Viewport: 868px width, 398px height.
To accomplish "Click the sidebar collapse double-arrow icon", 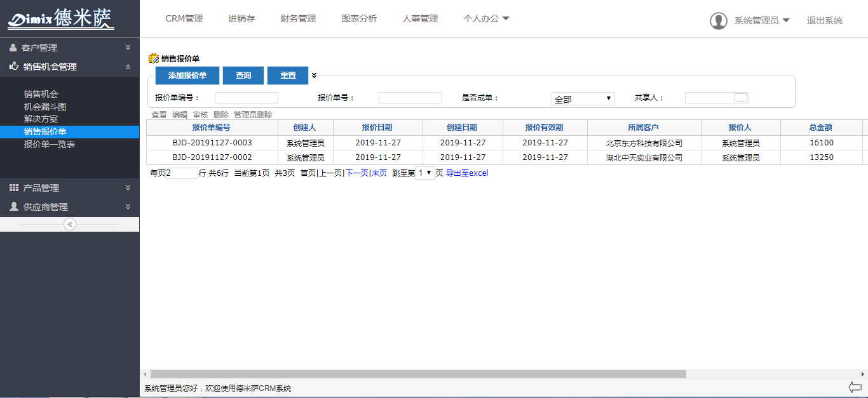I will pos(70,224).
